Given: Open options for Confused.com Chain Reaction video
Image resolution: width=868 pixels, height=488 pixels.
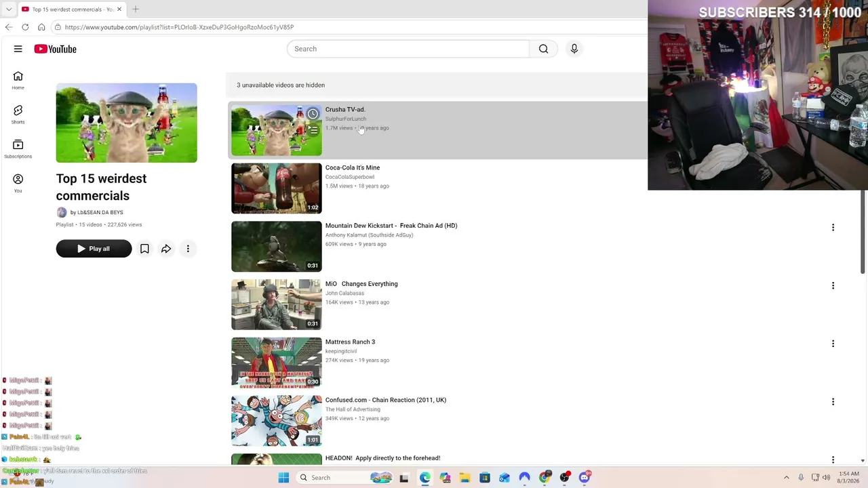Looking at the screenshot, I should pos(833,402).
